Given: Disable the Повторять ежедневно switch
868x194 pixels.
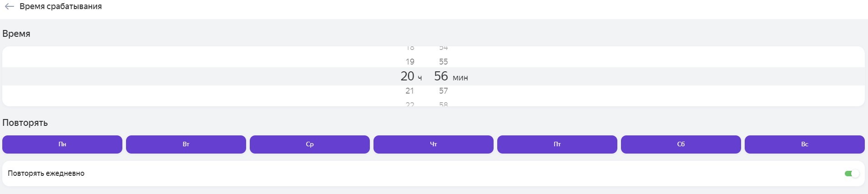Looking at the screenshot, I should (x=851, y=174).
